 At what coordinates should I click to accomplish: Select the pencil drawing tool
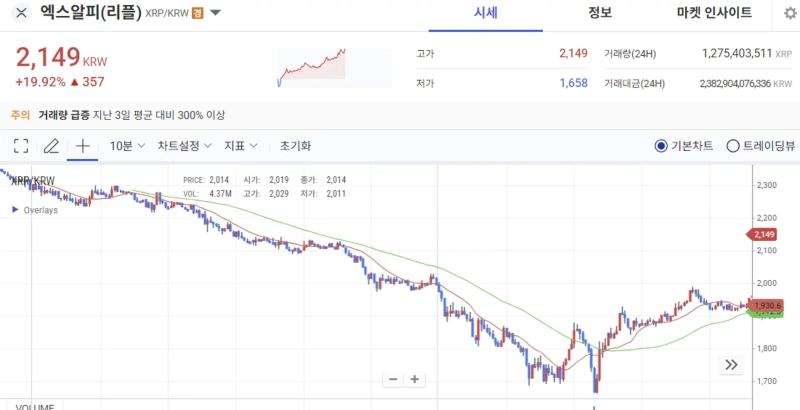(x=51, y=146)
